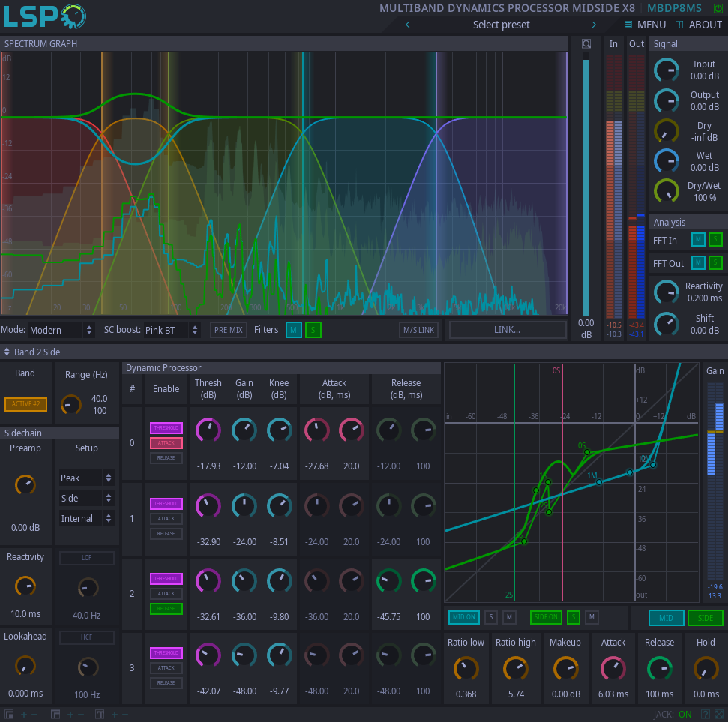Screen dimensions: 728x722
Task: Go to the previous preset arrow
Action: (407, 25)
